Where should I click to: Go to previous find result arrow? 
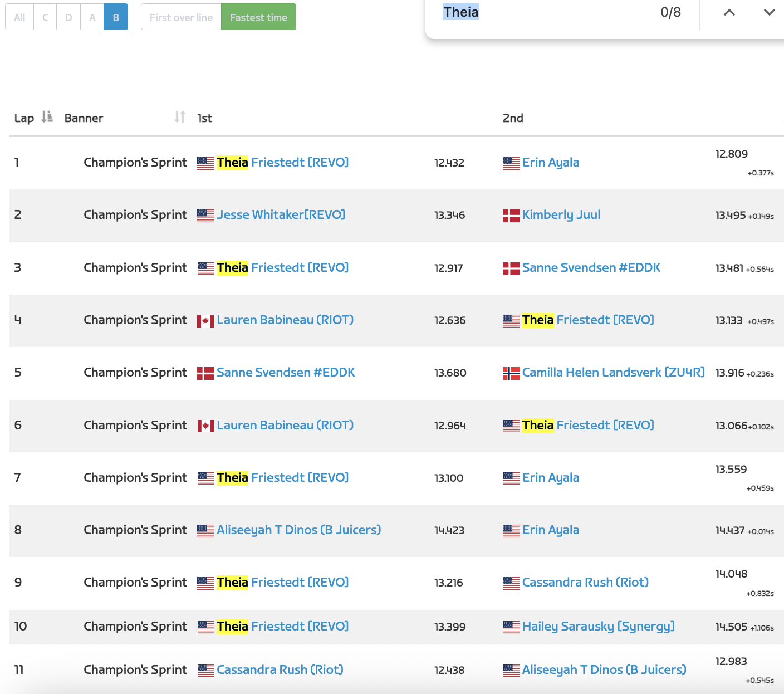[729, 13]
